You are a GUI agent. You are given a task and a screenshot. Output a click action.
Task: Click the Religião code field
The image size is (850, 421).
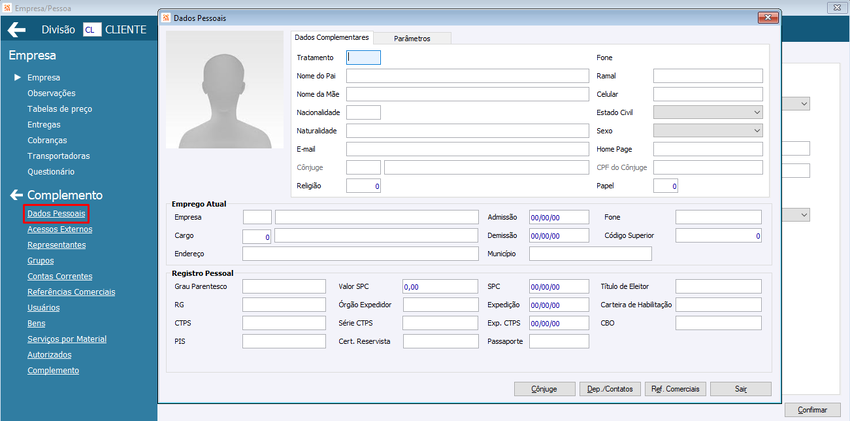coord(363,186)
